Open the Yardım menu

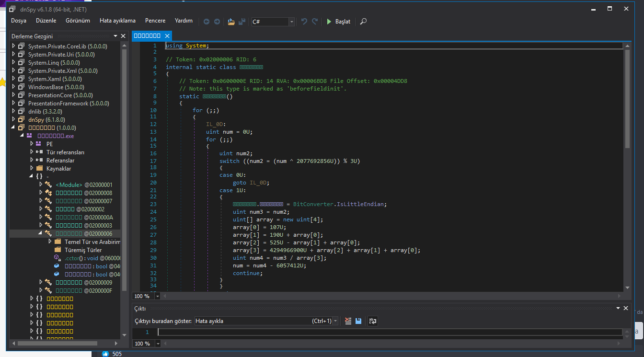(184, 21)
